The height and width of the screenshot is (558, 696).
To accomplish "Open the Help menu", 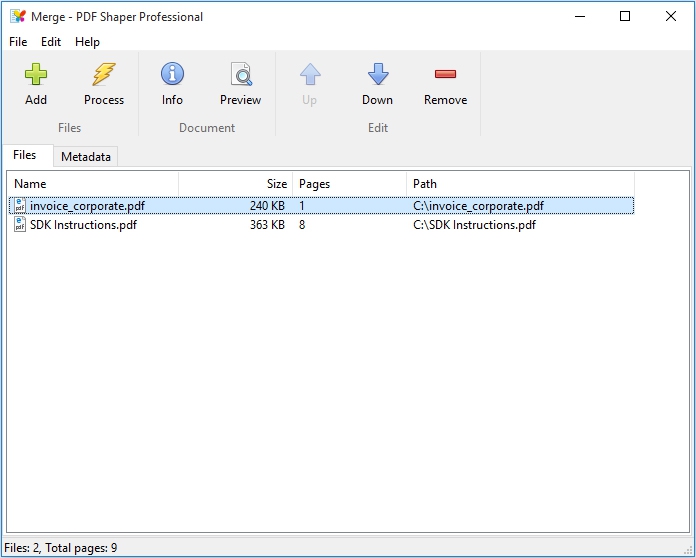I will pyautogui.click(x=87, y=42).
